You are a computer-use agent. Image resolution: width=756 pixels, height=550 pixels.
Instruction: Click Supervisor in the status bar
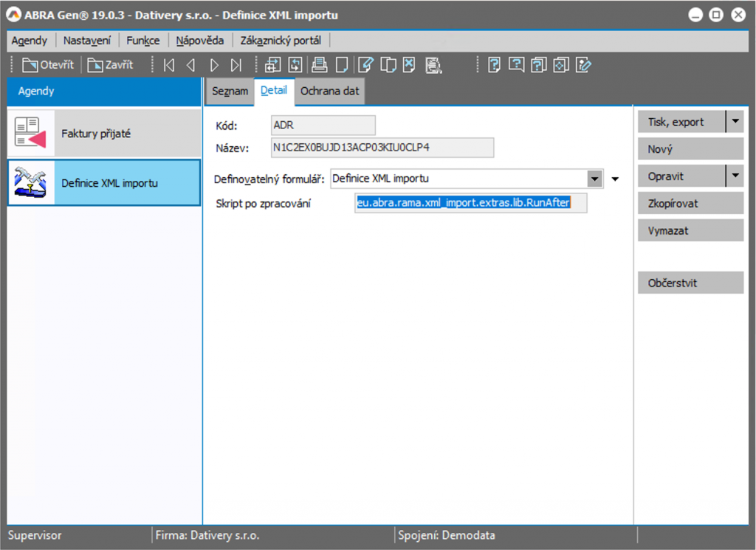click(x=35, y=535)
